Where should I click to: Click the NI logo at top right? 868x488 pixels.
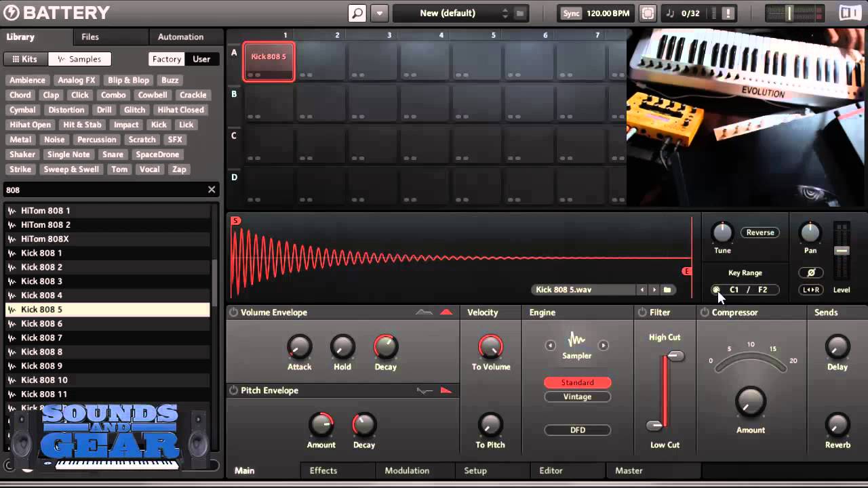(x=849, y=13)
